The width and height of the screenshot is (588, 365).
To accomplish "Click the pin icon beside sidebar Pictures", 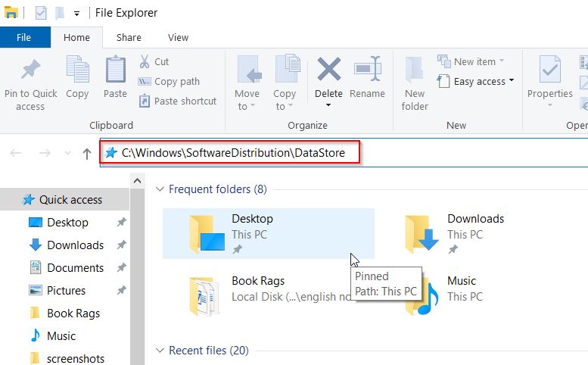I will (x=121, y=290).
